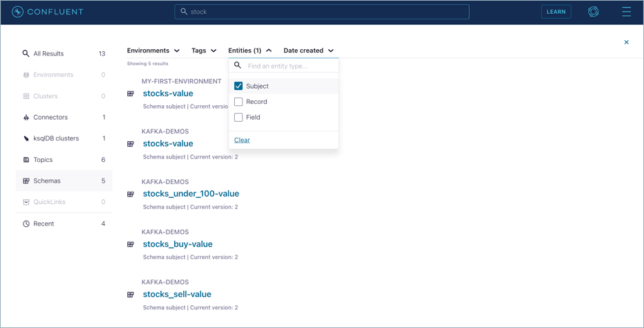Viewport: 644px width, 328px height.
Task: Uncheck the Subject entity checkbox
Action: (238, 86)
